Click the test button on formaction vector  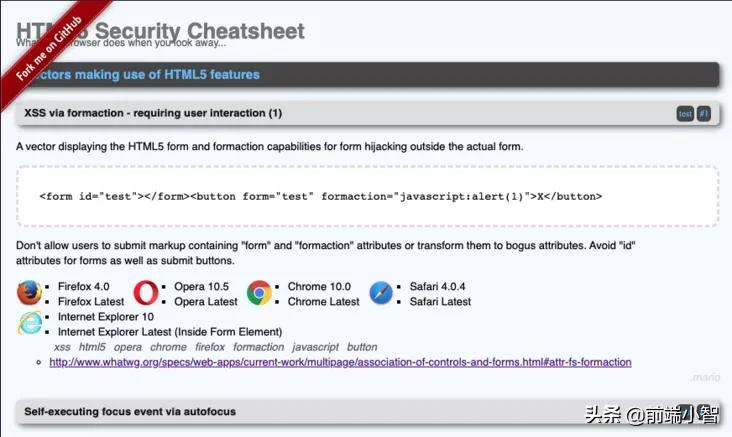(685, 114)
